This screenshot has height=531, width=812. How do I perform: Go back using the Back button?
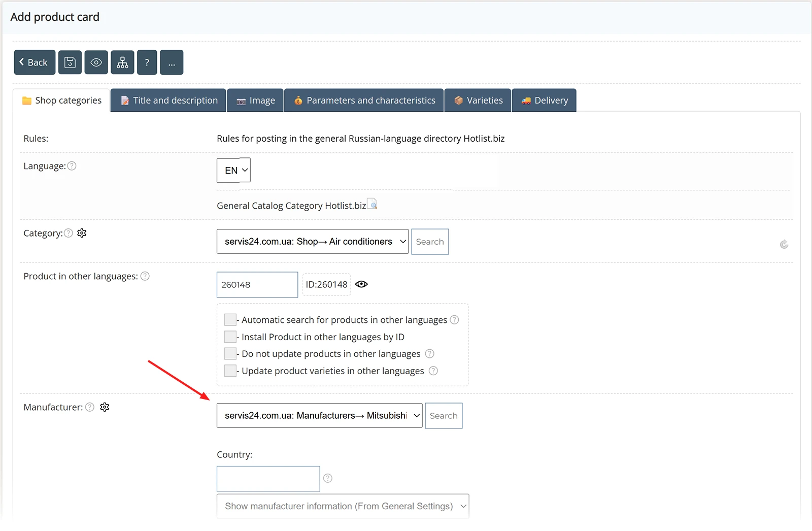[35, 62]
